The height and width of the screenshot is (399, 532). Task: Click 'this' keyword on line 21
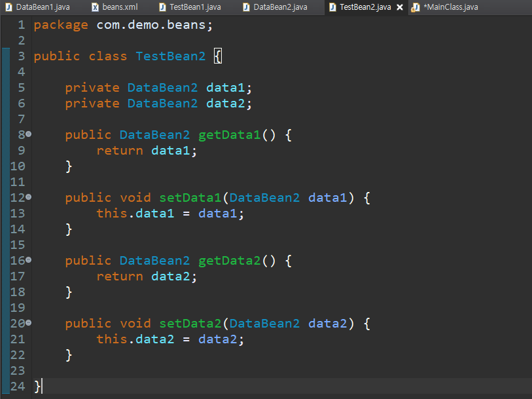pos(112,339)
